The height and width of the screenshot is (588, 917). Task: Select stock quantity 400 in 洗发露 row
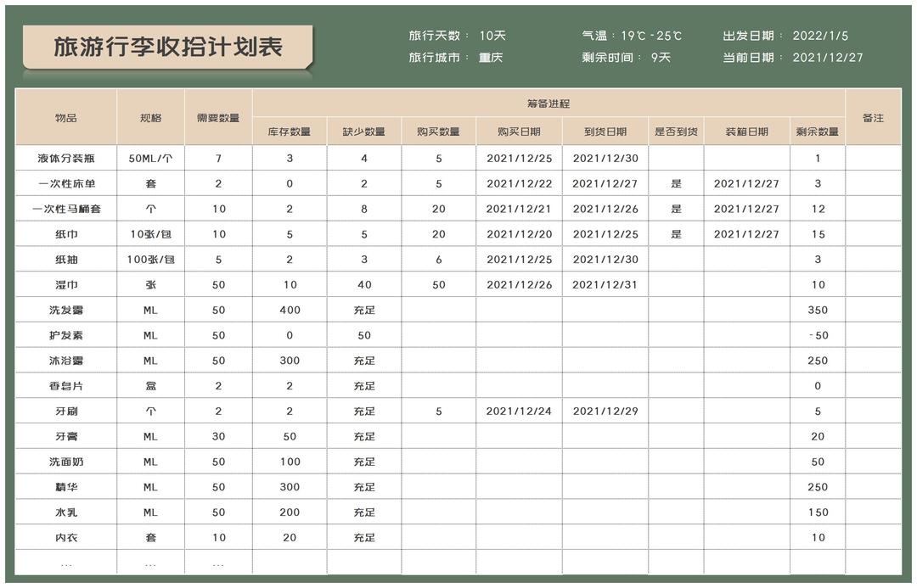point(290,310)
